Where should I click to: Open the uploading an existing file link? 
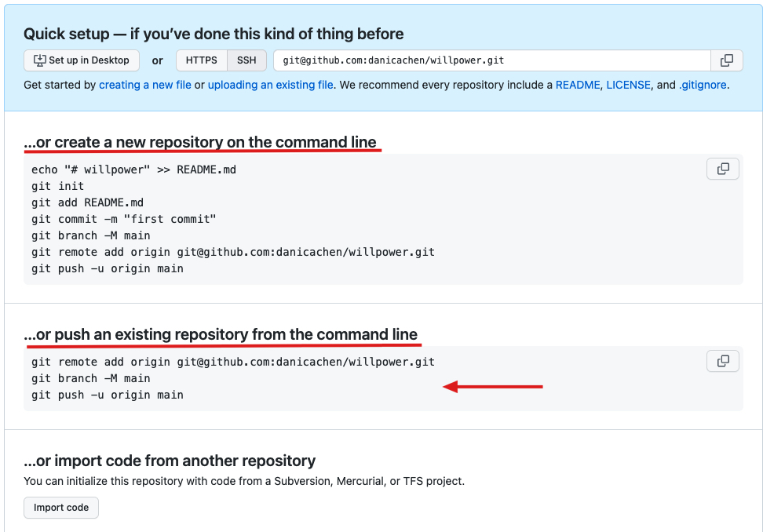[x=270, y=85]
